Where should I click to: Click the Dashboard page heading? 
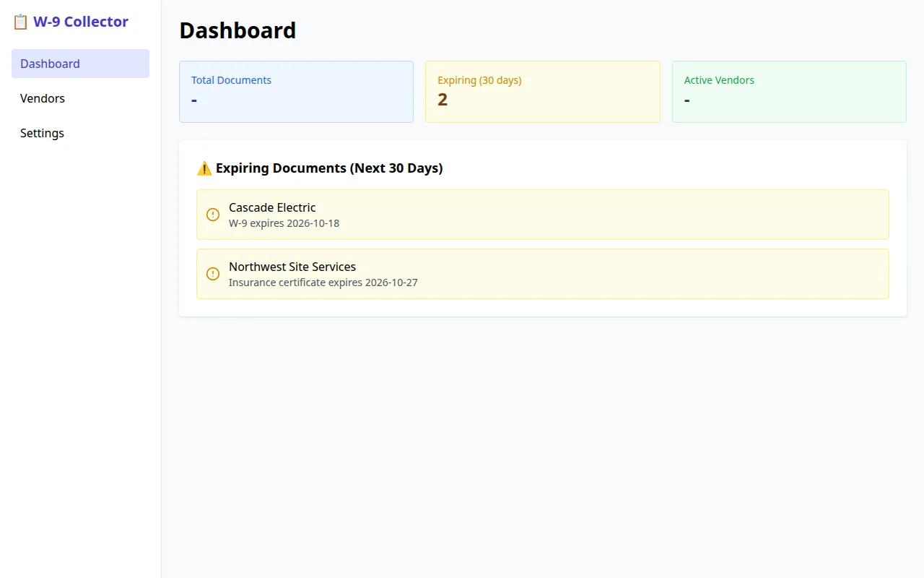237,30
